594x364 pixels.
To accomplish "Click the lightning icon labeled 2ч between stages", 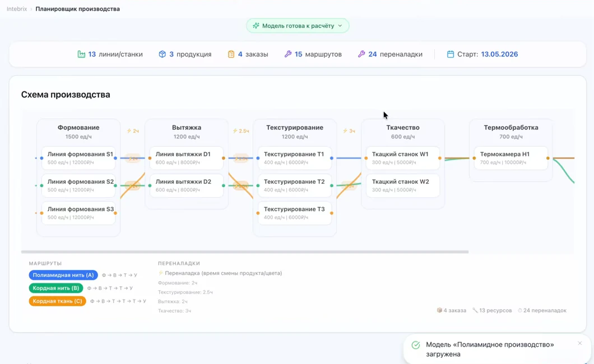I will coord(129,131).
